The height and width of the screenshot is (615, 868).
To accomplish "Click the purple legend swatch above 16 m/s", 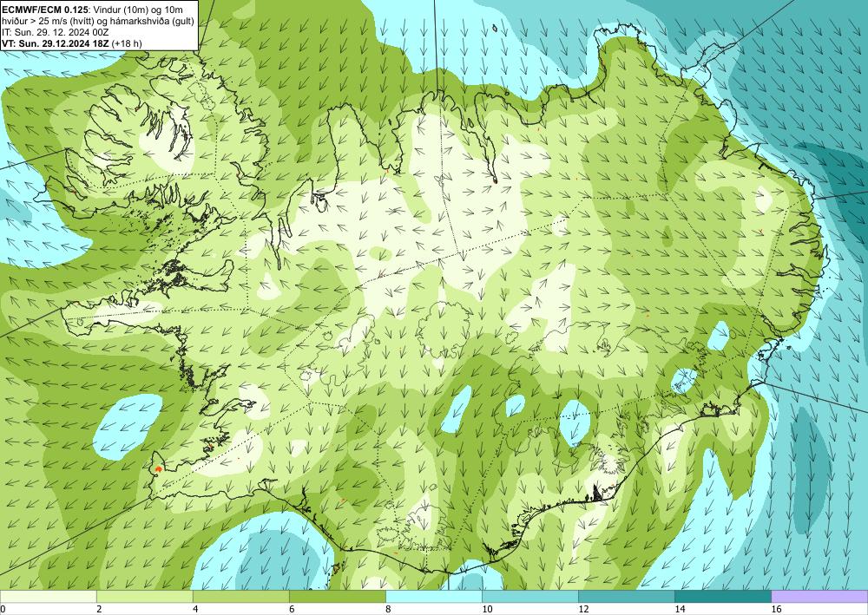I will tap(819, 597).
